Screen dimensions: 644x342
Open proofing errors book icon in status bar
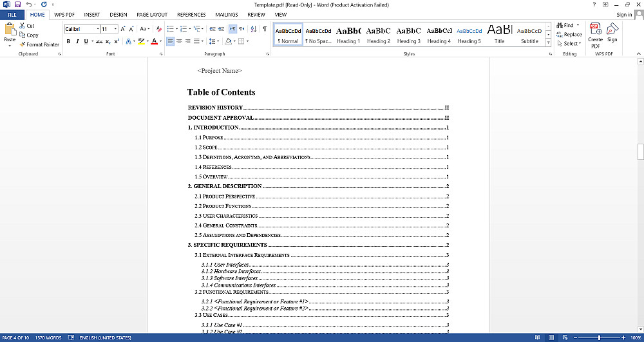coord(71,338)
